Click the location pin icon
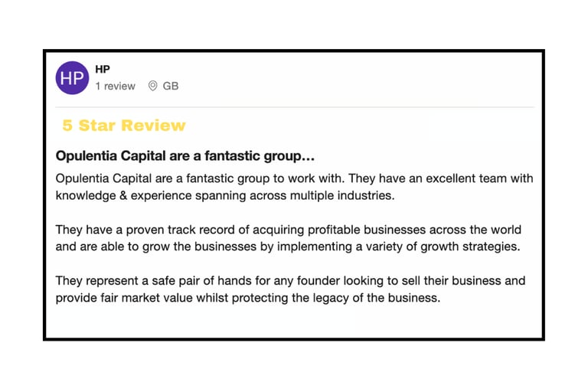 point(152,86)
